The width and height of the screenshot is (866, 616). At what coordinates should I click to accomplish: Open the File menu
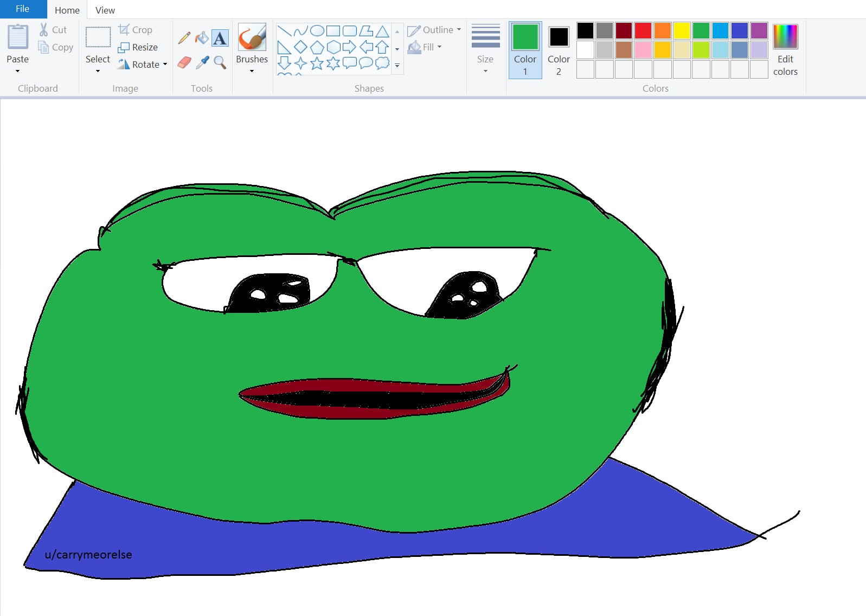[x=23, y=9]
